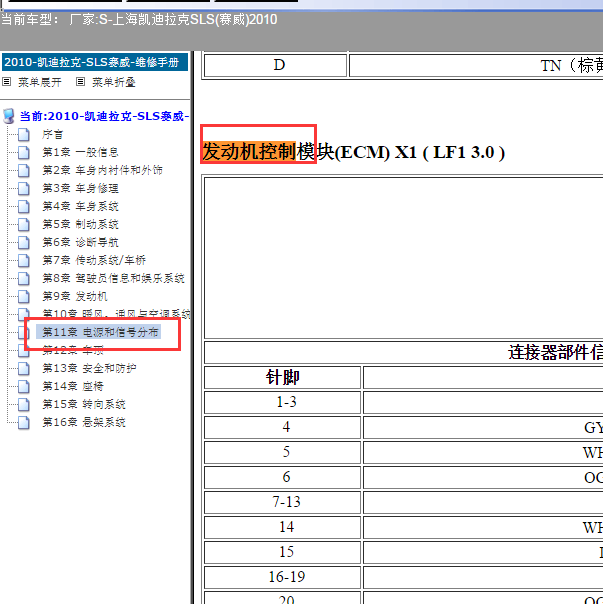The height and width of the screenshot is (604, 603).
Task: Open the 序言 tree entry
Action: (52, 134)
